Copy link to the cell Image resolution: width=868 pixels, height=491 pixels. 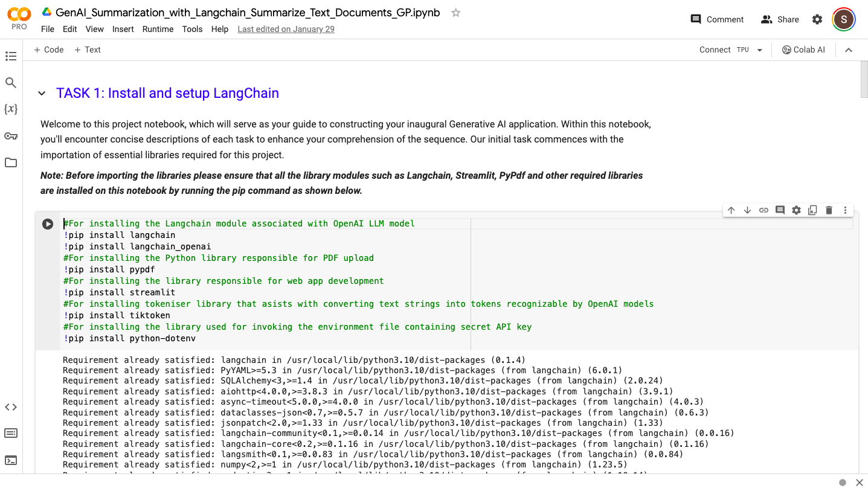click(764, 210)
